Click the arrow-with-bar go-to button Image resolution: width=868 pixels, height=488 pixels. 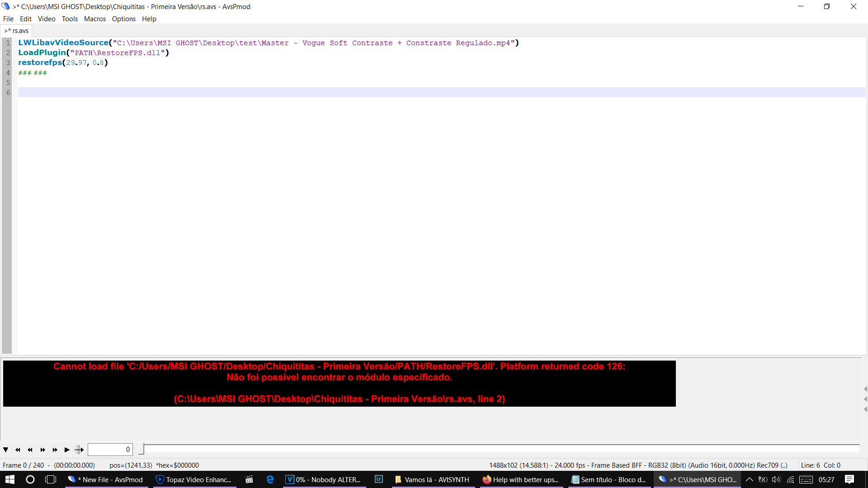click(79, 450)
